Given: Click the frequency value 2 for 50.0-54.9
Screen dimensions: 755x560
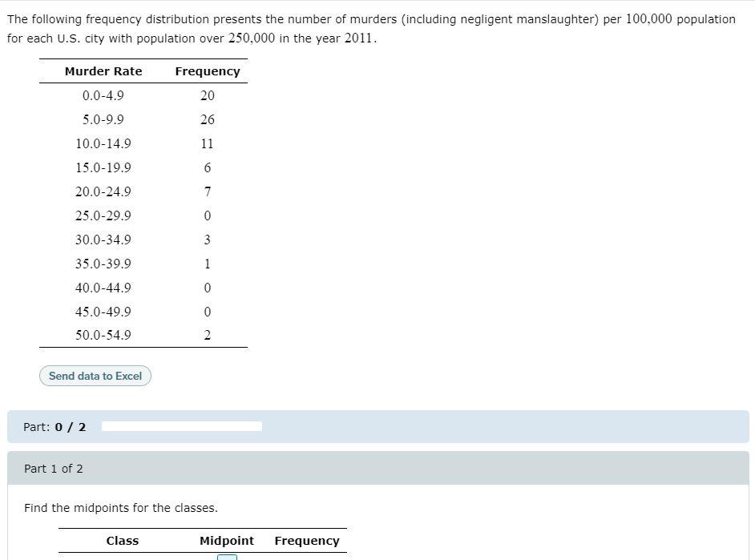Looking at the screenshot, I should coord(207,335).
